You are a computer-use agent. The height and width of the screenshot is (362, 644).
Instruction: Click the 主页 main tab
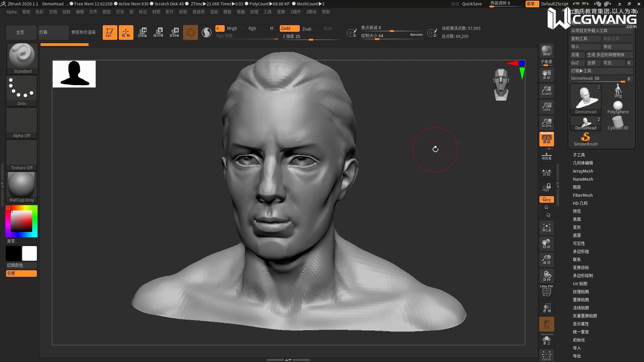coord(20,32)
